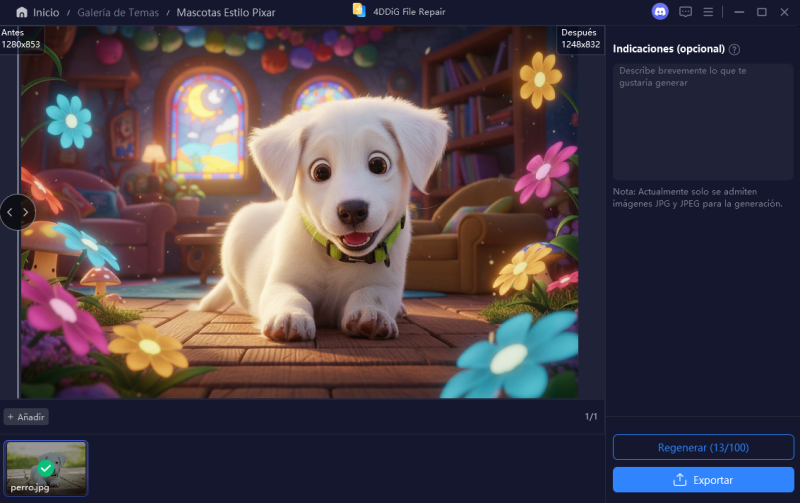This screenshot has height=503, width=800.
Task: Click the Después 1248x832 label
Action: coord(580,39)
